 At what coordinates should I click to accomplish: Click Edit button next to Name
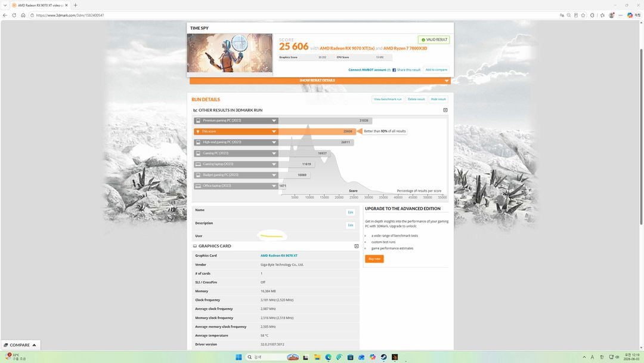(351, 213)
